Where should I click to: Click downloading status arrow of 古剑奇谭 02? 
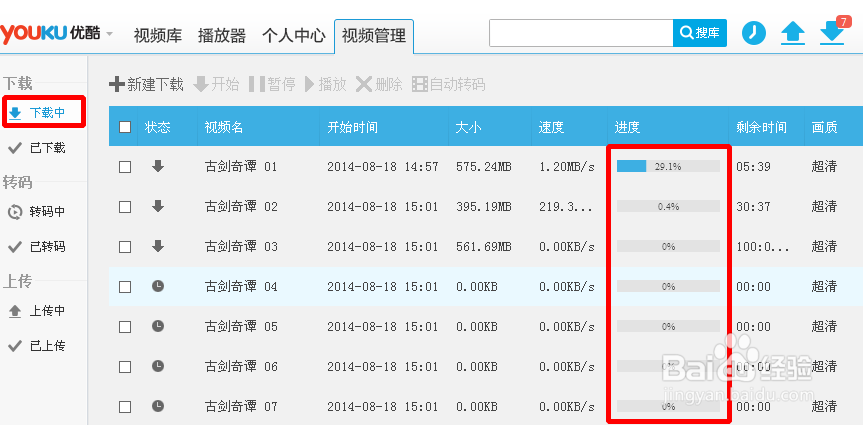(158, 206)
